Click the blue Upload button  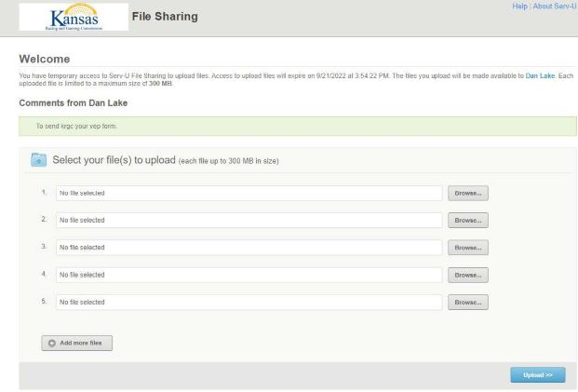[x=537, y=374]
